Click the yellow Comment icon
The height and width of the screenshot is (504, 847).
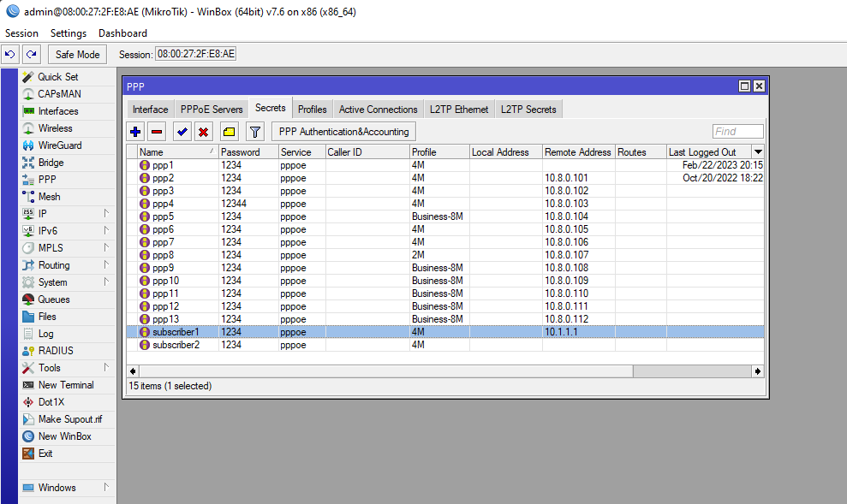pyautogui.click(x=229, y=132)
